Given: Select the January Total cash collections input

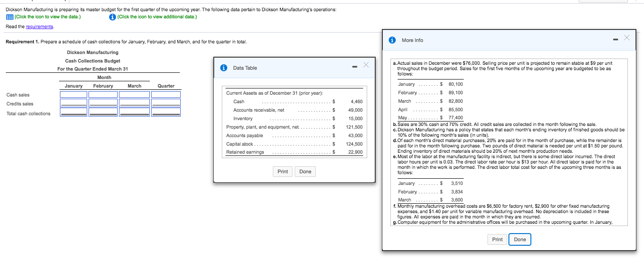Looking at the screenshot, I should point(74,112).
